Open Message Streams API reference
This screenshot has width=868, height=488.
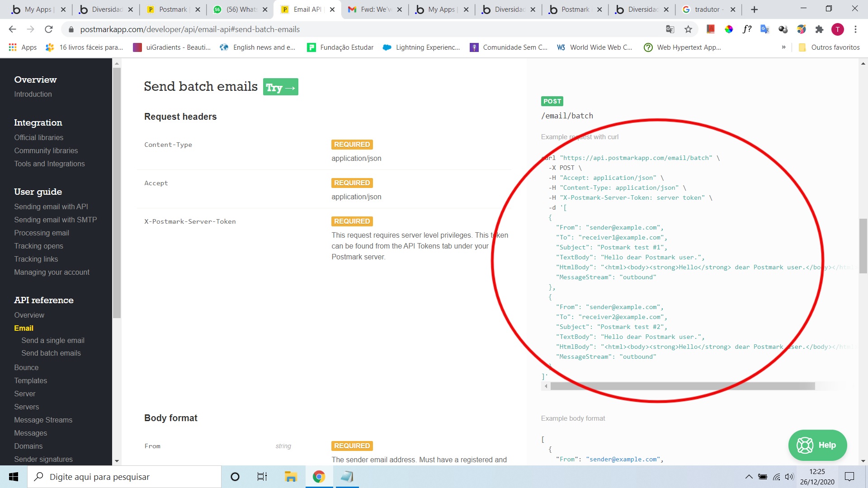point(43,420)
